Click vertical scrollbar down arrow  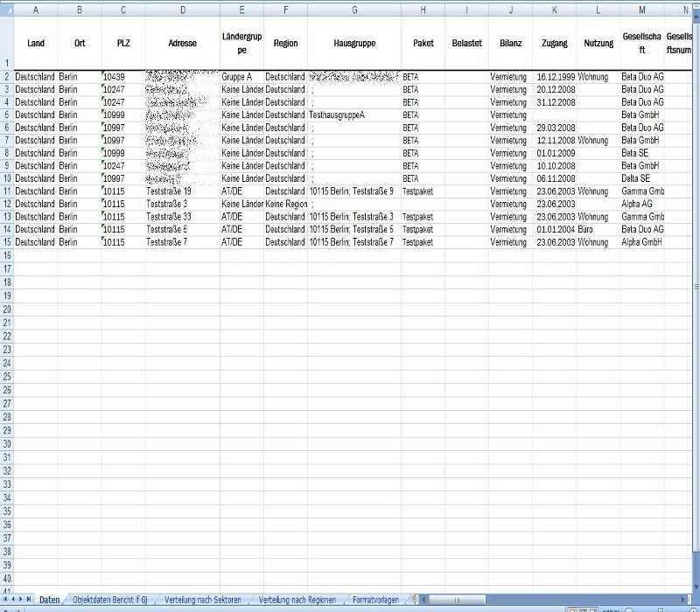(696, 586)
